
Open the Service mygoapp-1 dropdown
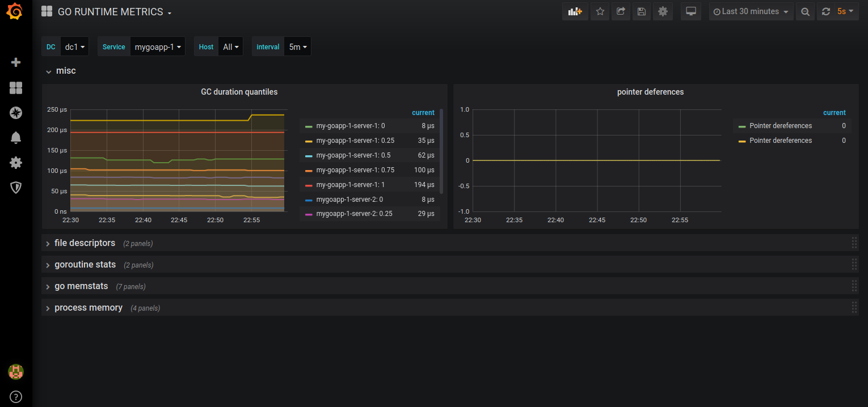(158, 47)
